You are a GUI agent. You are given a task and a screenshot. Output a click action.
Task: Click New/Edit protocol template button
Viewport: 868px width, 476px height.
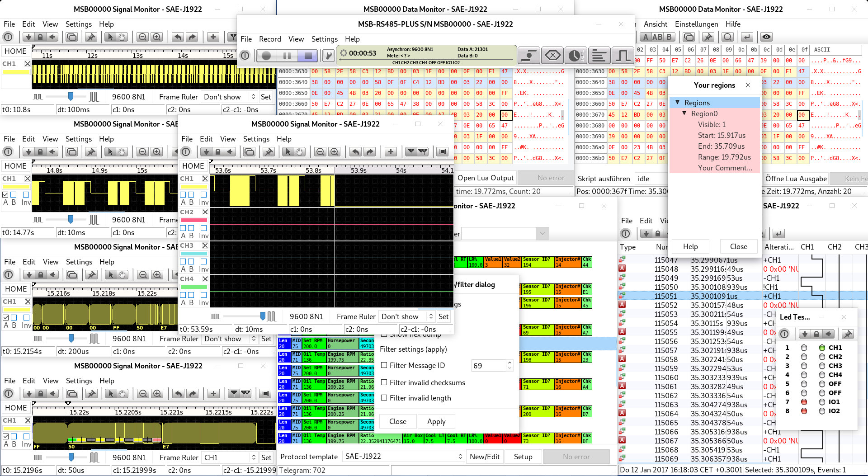(485, 457)
